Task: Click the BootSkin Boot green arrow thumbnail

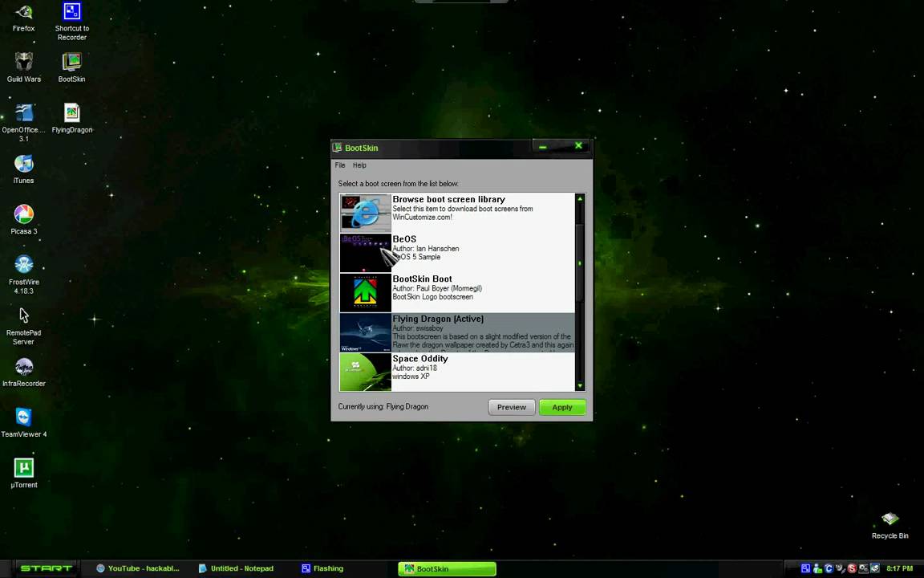Action: point(366,292)
